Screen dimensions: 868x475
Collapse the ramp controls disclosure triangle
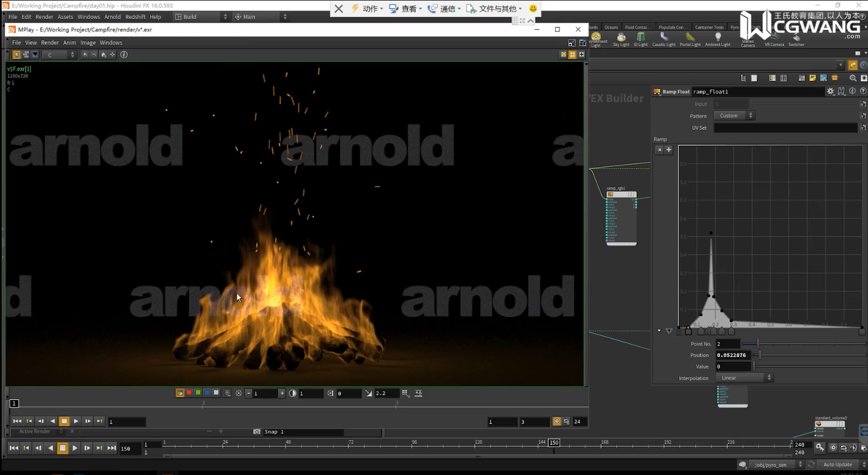click(659, 330)
